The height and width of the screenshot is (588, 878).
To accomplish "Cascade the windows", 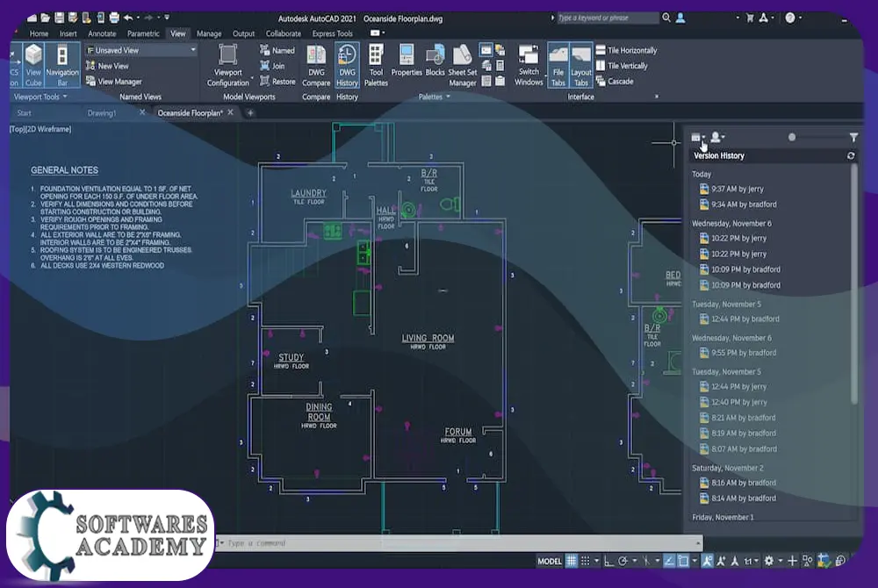I will [x=615, y=82].
